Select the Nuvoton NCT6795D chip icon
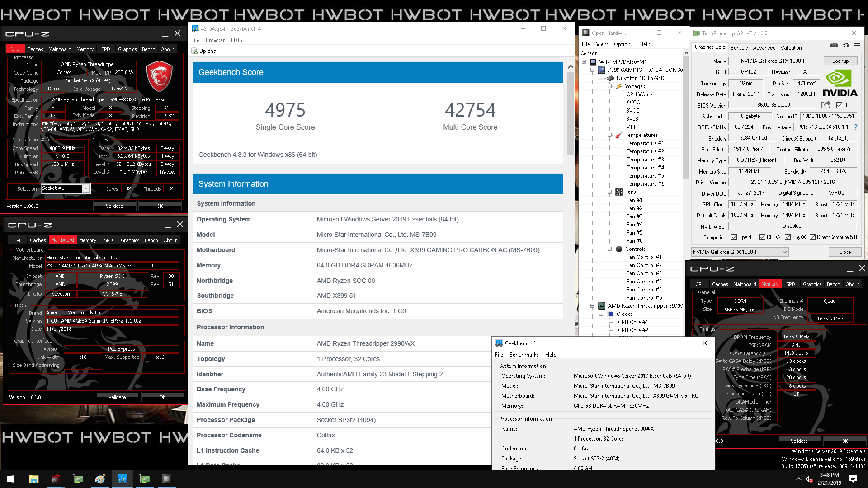This screenshot has width=868, height=488. tap(610, 78)
